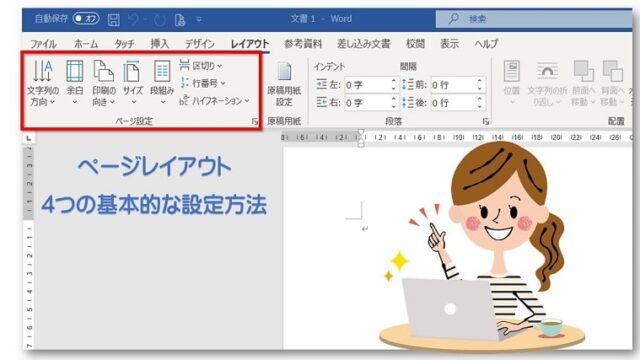Click the save icon in the title bar
Image resolution: width=640 pixels, height=360 pixels.
point(113,19)
